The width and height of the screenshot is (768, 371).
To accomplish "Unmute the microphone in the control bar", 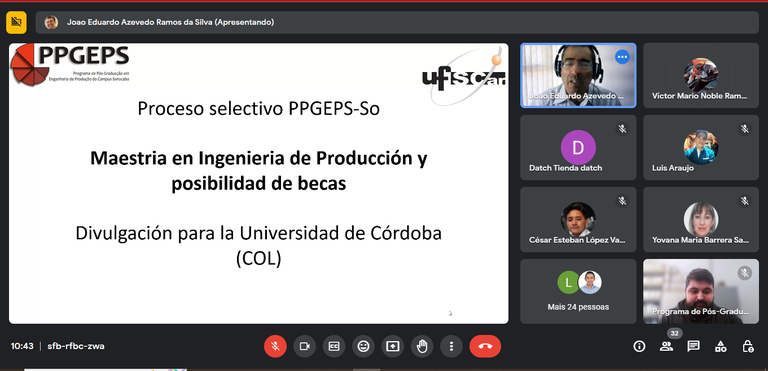I will pyautogui.click(x=275, y=346).
